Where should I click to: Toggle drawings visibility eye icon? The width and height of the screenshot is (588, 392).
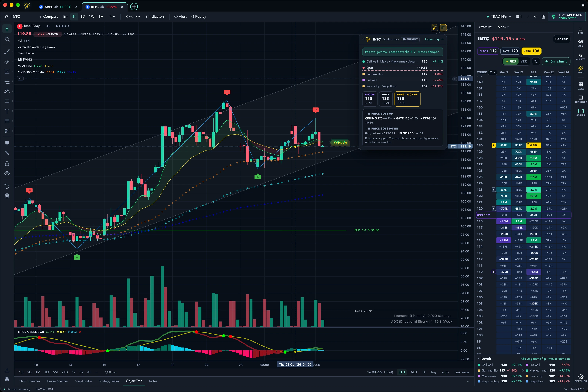tap(7, 173)
